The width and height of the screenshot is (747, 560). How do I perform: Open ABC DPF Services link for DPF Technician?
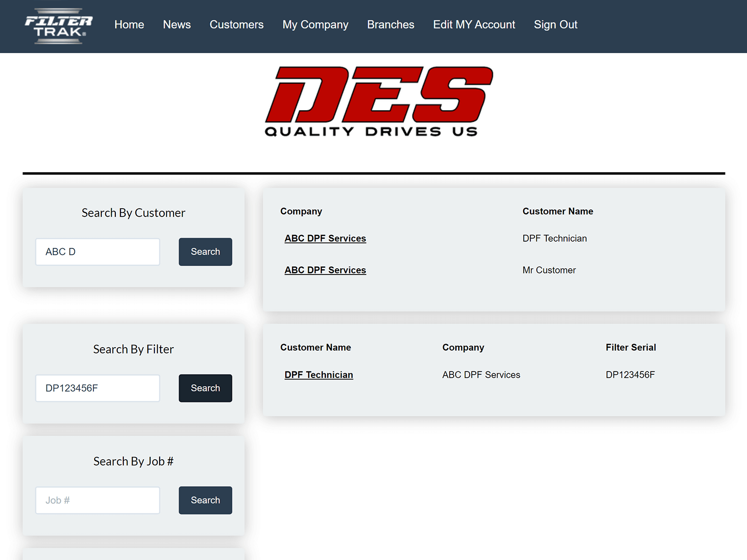325,238
